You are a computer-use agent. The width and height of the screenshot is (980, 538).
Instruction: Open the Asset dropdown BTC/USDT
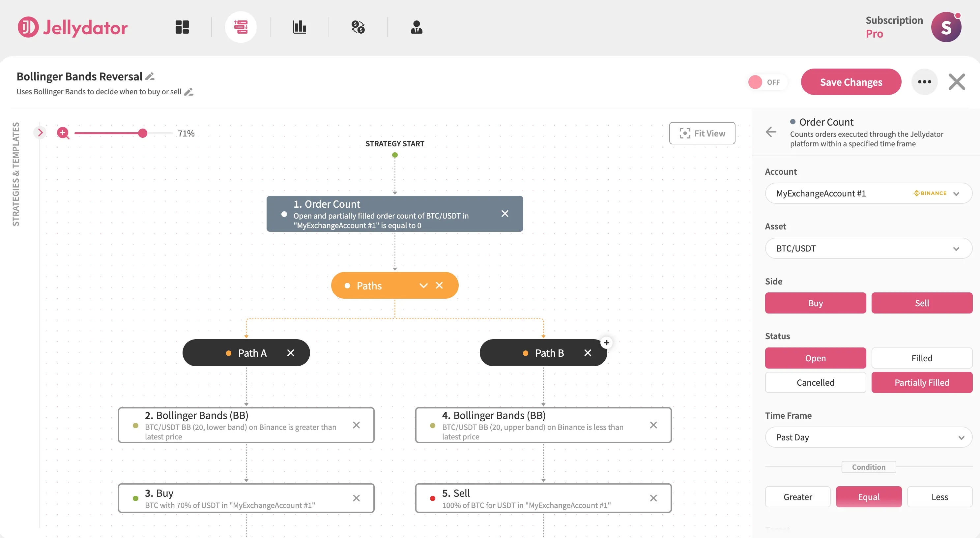point(869,249)
